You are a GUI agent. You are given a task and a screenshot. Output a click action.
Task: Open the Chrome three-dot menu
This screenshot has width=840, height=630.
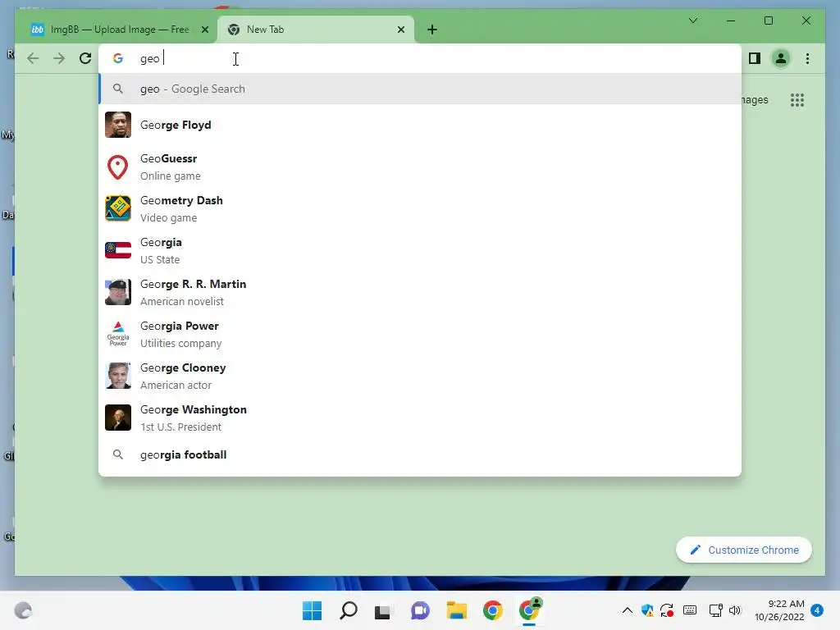pos(807,58)
